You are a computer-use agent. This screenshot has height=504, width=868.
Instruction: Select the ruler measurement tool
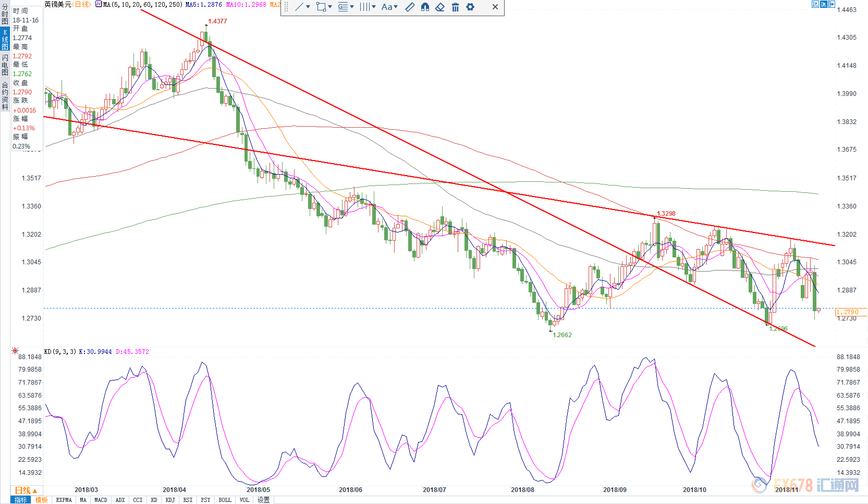[410, 7]
